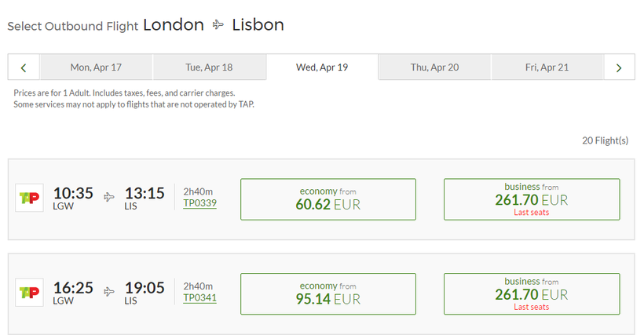Click plane icon in 16:25 flight row
This screenshot has height=335, width=644.
[109, 293]
